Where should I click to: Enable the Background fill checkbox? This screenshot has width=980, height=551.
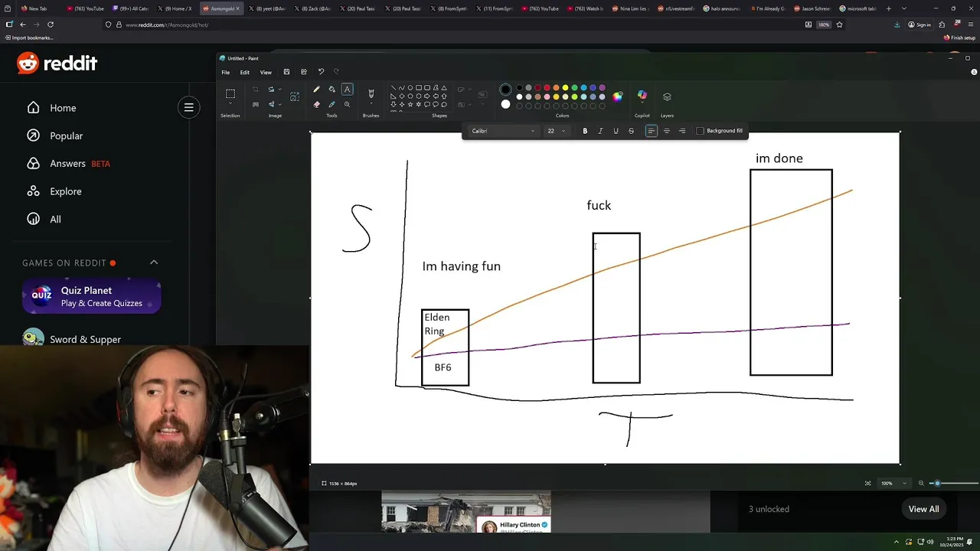click(700, 131)
